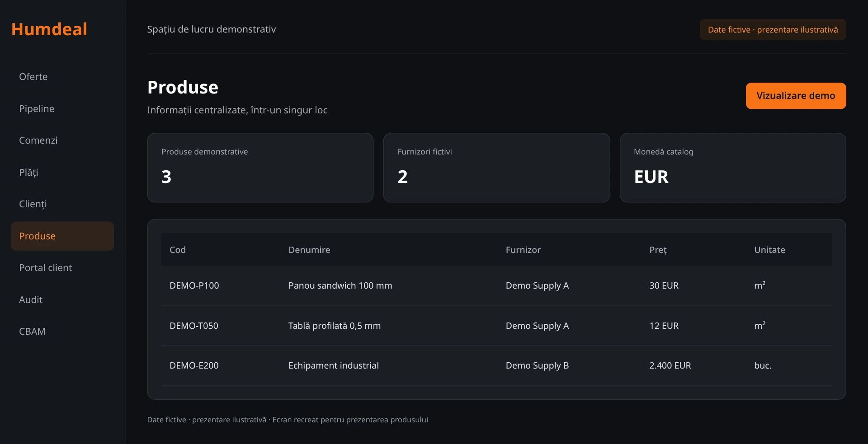Image resolution: width=868 pixels, height=444 pixels.
Task: Click the EUR currency value
Action: pos(651,177)
